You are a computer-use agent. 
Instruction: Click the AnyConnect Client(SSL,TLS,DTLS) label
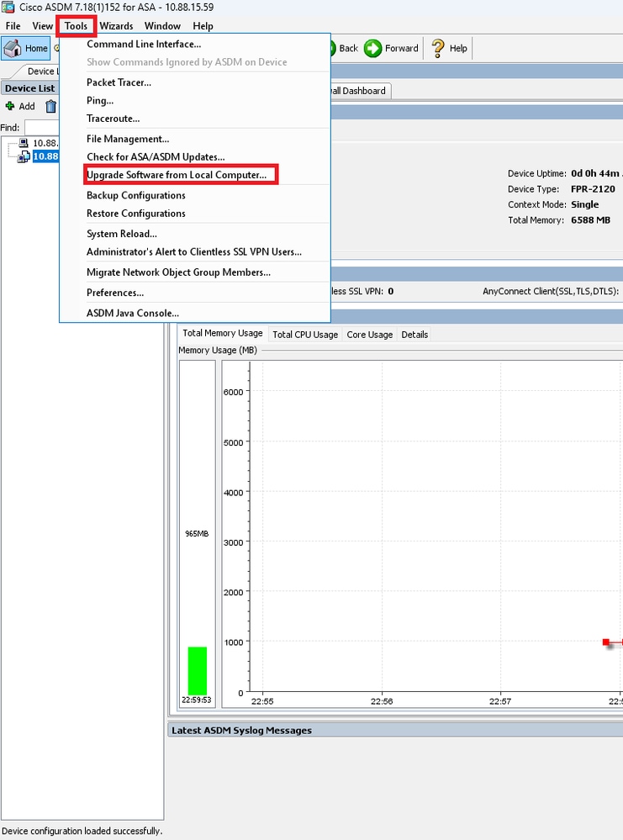(551, 292)
